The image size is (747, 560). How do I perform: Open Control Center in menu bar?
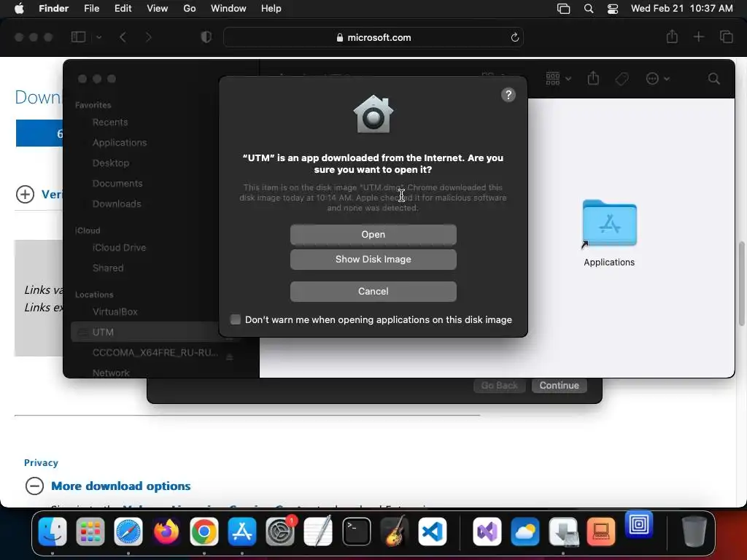(613, 9)
